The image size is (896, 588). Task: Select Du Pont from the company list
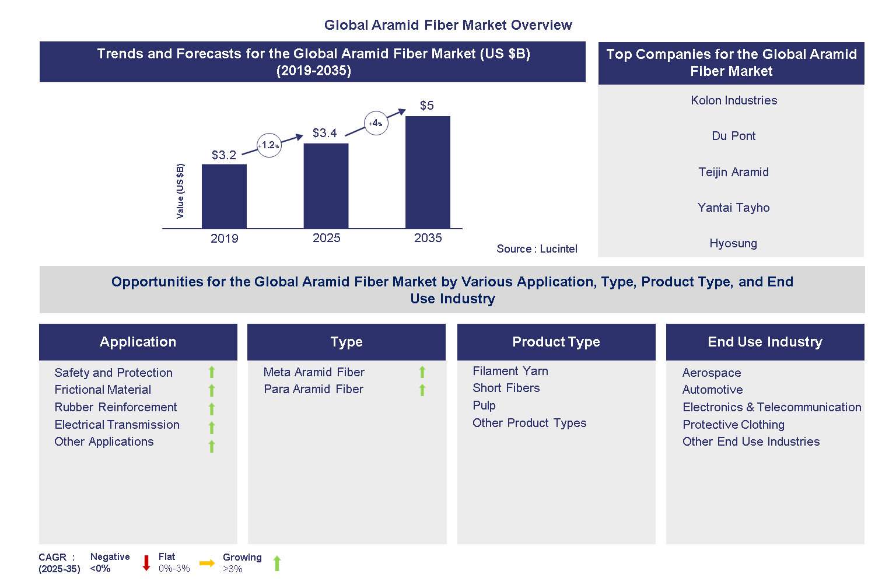733,136
